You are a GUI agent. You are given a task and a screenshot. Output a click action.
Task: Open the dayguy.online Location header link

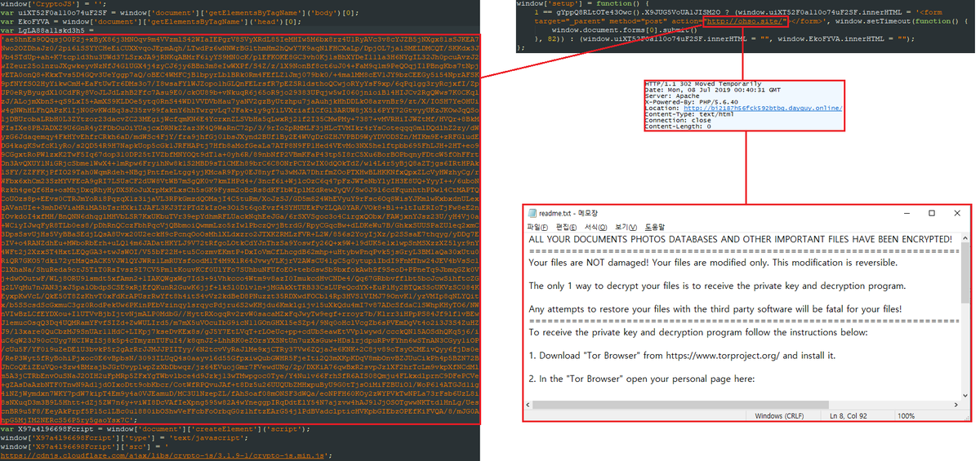point(762,108)
